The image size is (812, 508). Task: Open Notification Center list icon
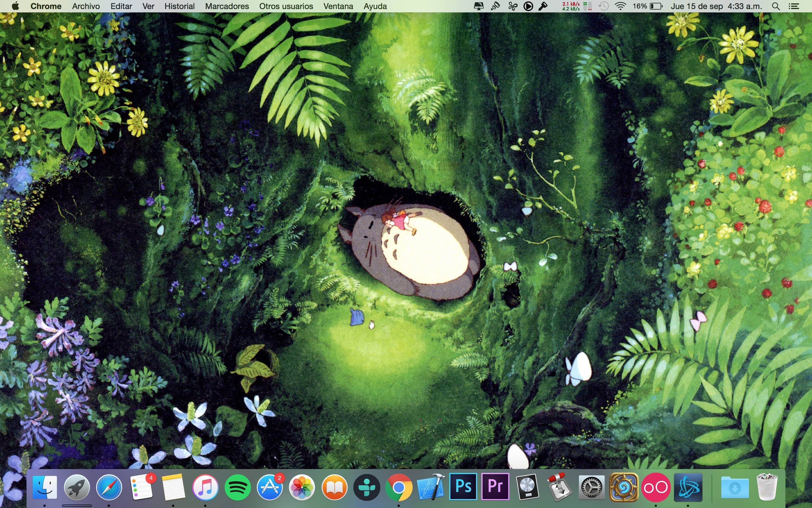794,6
